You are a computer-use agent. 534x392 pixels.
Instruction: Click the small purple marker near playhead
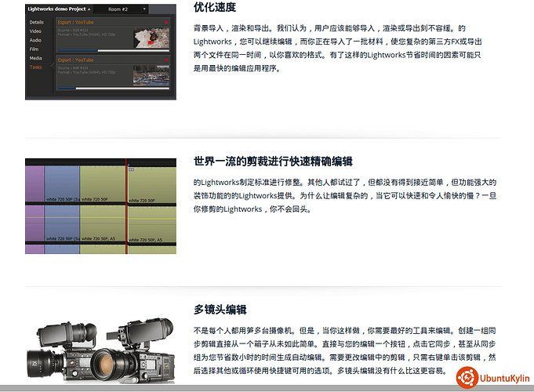132,169
